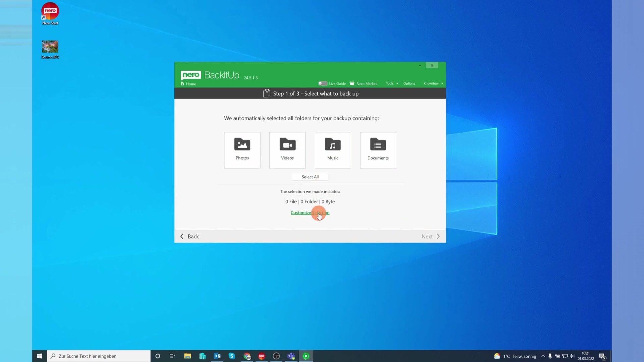Viewport: 644px width, 362px height.
Task: Go to Home in BackItUp
Action: (189, 84)
